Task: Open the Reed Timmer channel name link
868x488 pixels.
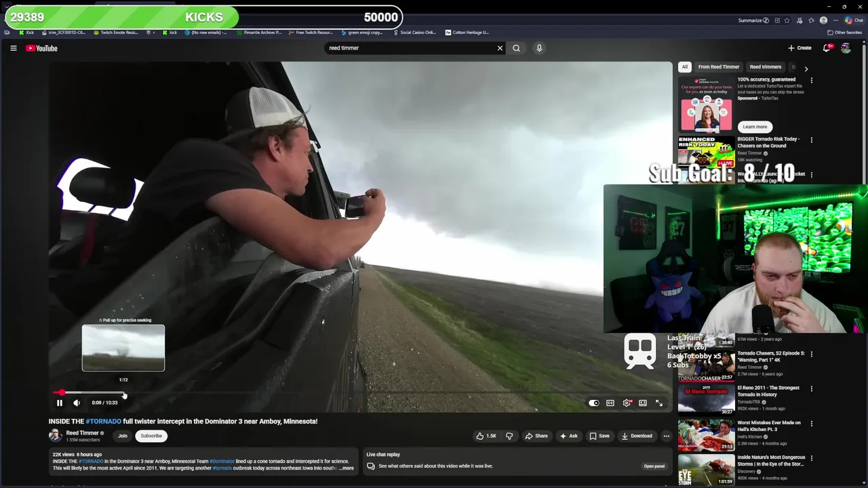Action: point(83,432)
